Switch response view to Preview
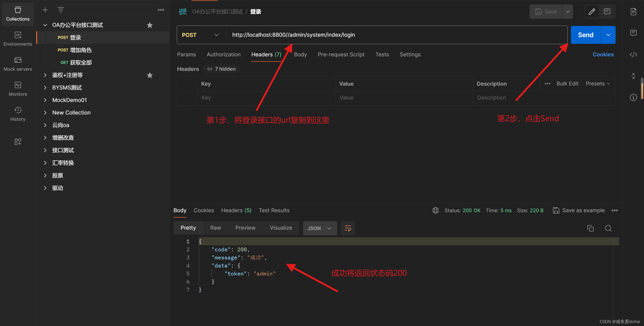This screenshot has height=326, width=644. (x=245, y=228)
